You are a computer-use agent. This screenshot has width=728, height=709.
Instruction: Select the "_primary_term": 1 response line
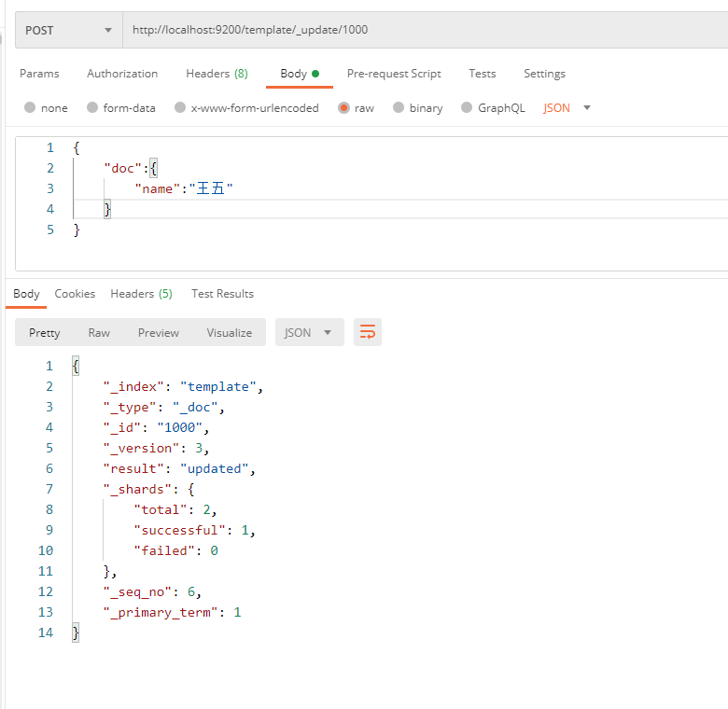coord(172,612)
